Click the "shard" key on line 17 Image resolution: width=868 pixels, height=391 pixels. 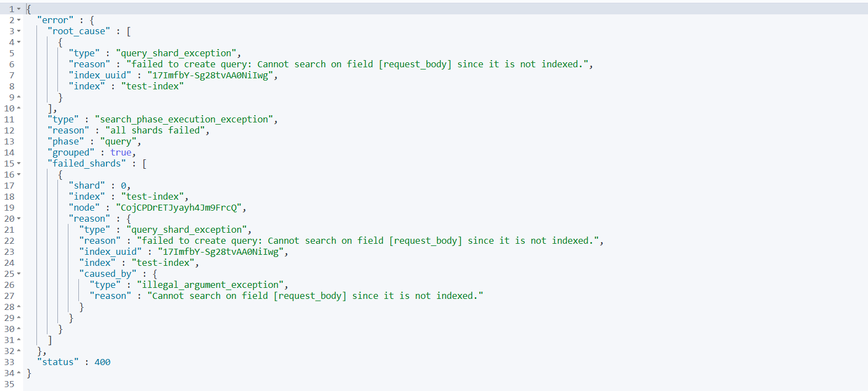[87, 186]
